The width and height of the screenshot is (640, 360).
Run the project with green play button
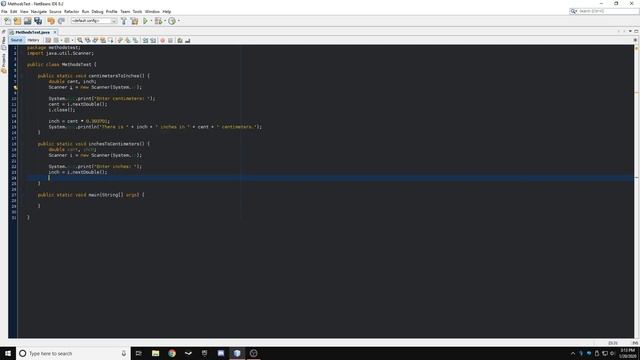pos(145,21)
